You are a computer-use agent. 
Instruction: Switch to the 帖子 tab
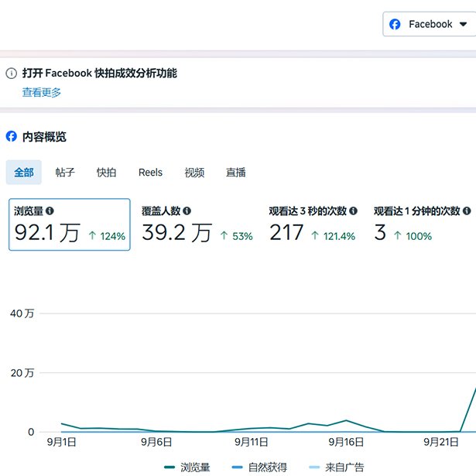pyautogui.click(x=65, y=172)
